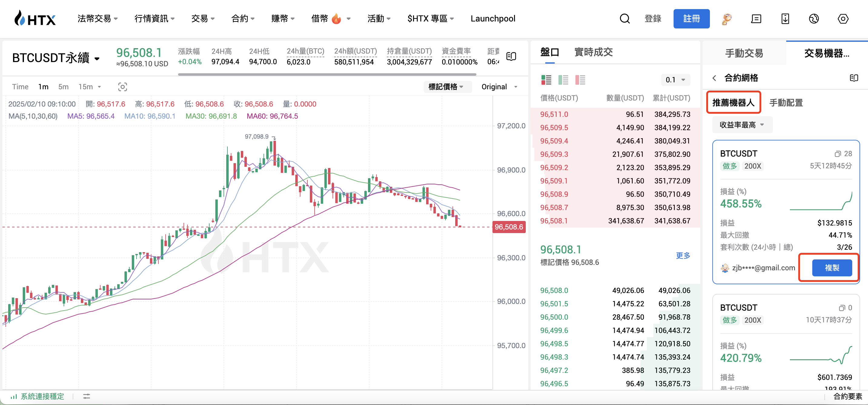The width and height of the screenshot is (868, 405).
Task: Expand the $HTX 專區 menu
Action: [x=430, y=18]
